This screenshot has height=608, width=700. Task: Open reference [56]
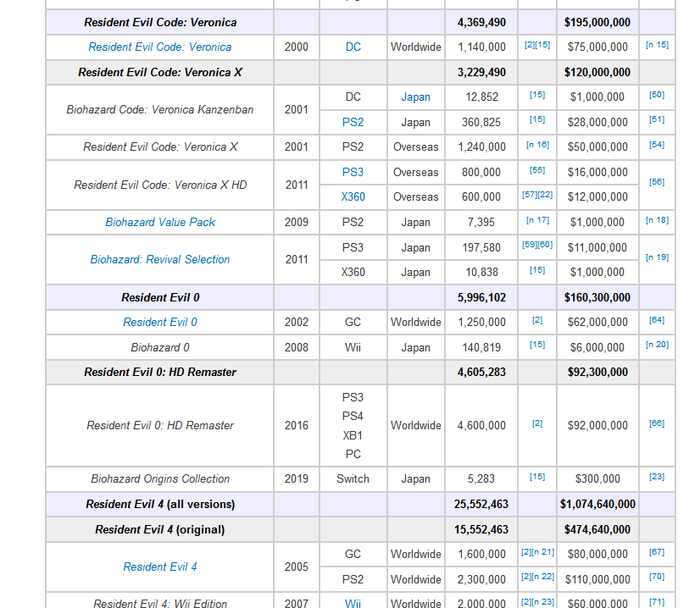tap(657, 181)
